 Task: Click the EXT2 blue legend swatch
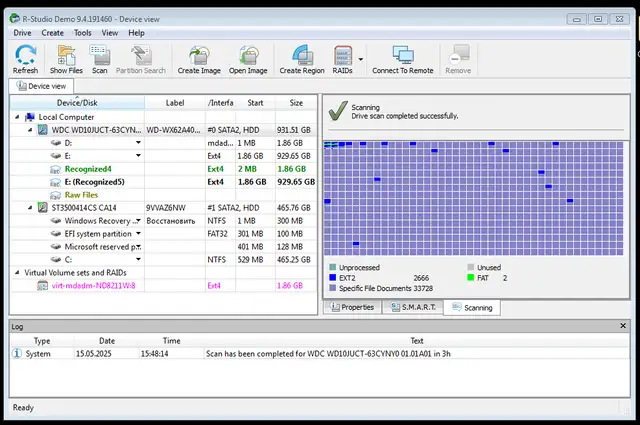pos(333,278)
